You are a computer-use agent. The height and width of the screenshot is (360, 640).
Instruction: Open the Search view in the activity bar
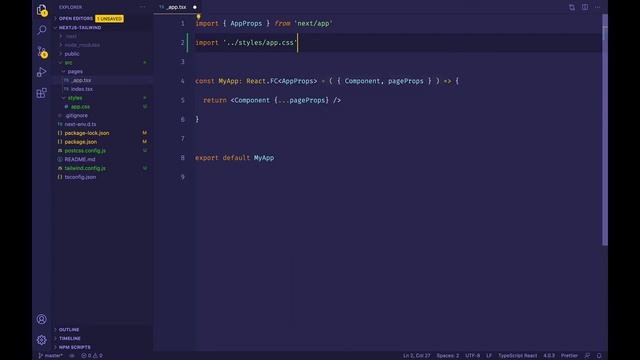(x=42, y=30)
